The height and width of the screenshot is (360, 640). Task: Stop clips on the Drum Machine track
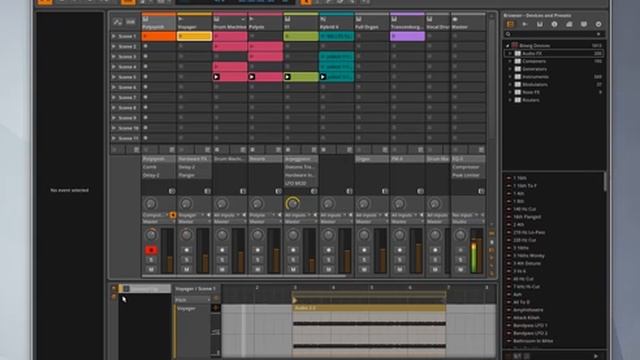[217, 150]
